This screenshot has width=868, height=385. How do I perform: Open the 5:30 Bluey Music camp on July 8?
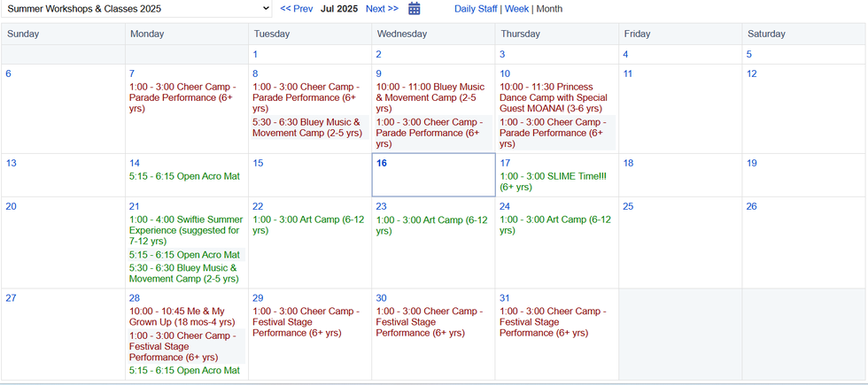click(307, 127)
